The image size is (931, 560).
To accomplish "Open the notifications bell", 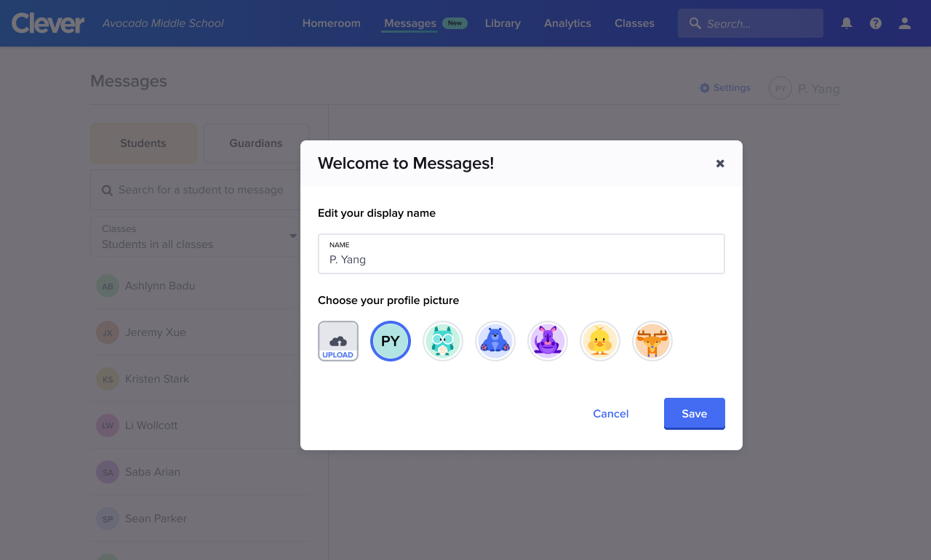I will [846, 23].
